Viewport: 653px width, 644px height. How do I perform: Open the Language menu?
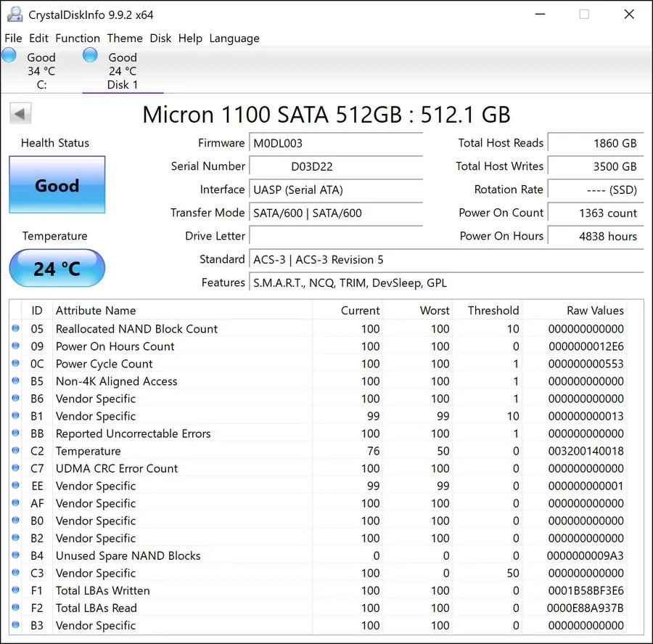coord(234,38)
